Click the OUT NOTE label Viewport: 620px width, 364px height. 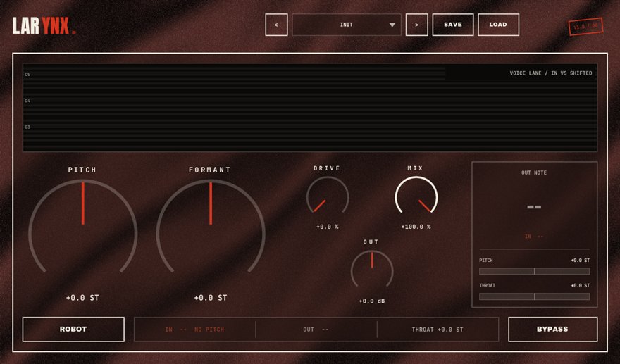[x=534, y=172]
